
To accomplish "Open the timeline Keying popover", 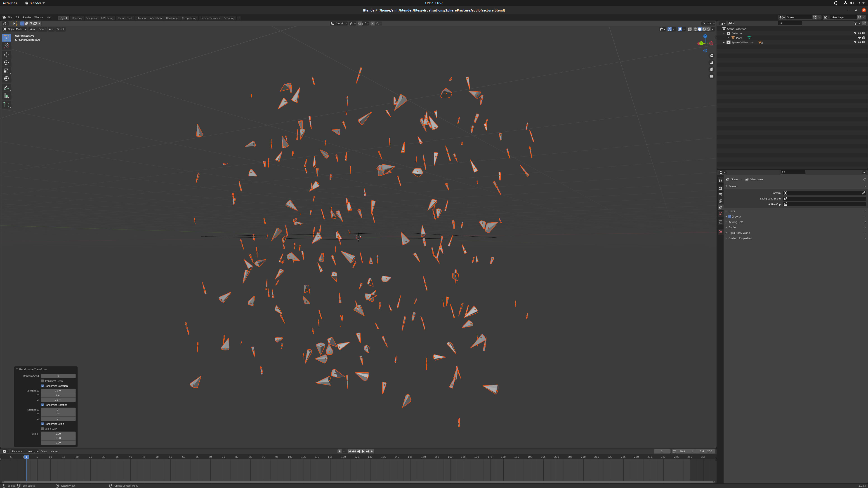I will 33,451.
